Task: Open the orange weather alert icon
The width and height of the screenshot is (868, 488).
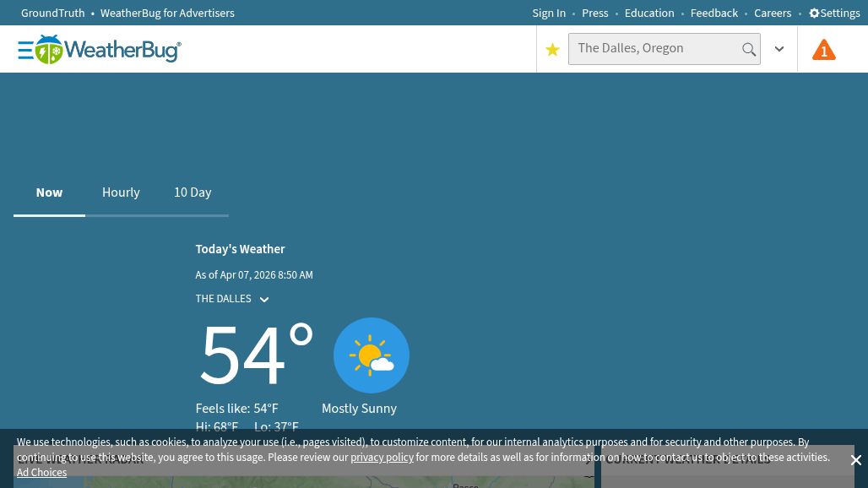Action: 823,51
